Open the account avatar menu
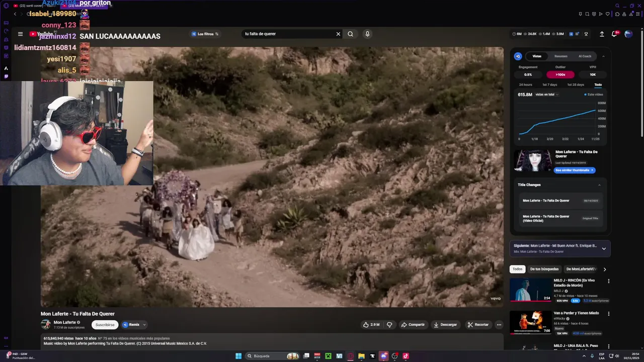 [628, 34]
